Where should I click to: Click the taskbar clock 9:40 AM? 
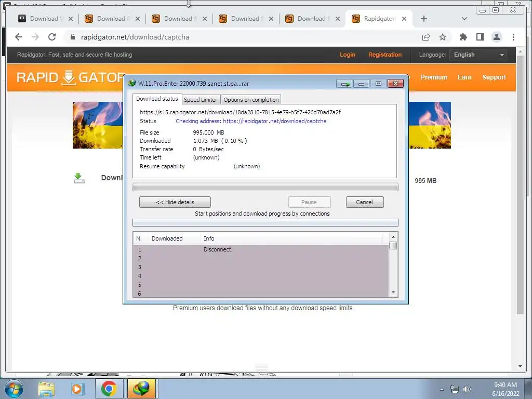(505, 385)
